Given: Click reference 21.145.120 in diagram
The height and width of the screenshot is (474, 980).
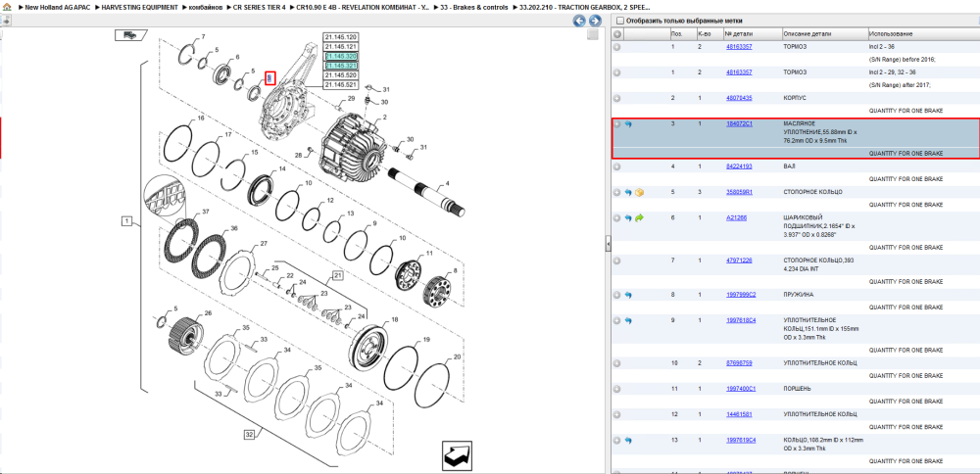Looking at the screenshot, I should pyautogui.click(x=341, y=37).
